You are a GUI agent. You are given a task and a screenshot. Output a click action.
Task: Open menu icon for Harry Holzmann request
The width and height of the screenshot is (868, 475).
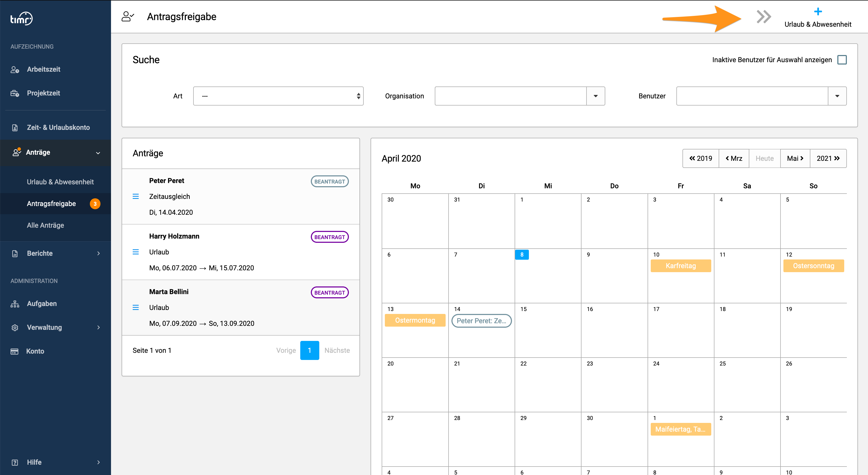tap(136, 252)
